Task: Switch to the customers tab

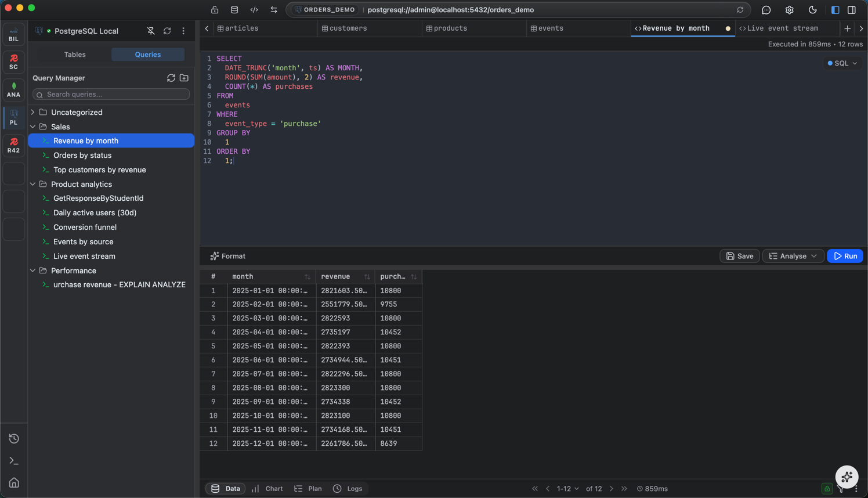Action: tap(370, 28)
